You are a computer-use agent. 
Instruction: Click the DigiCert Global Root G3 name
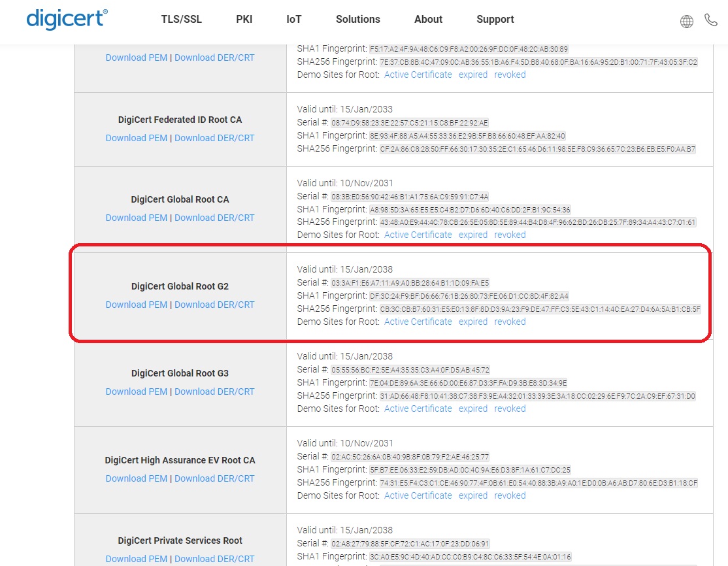[180, 373]
